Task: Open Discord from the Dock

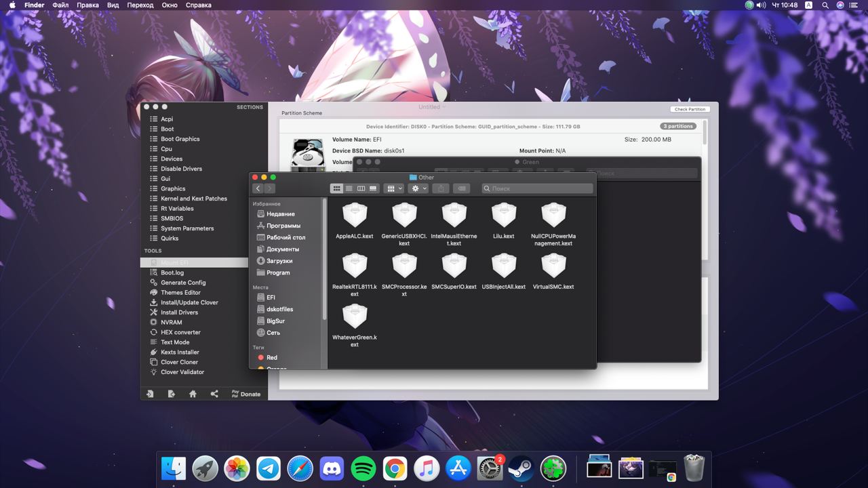Action: pos(332,468)
